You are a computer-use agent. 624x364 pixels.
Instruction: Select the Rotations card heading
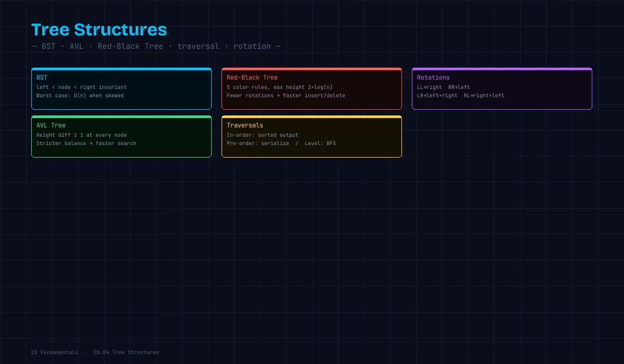click(x=433, y=77)
